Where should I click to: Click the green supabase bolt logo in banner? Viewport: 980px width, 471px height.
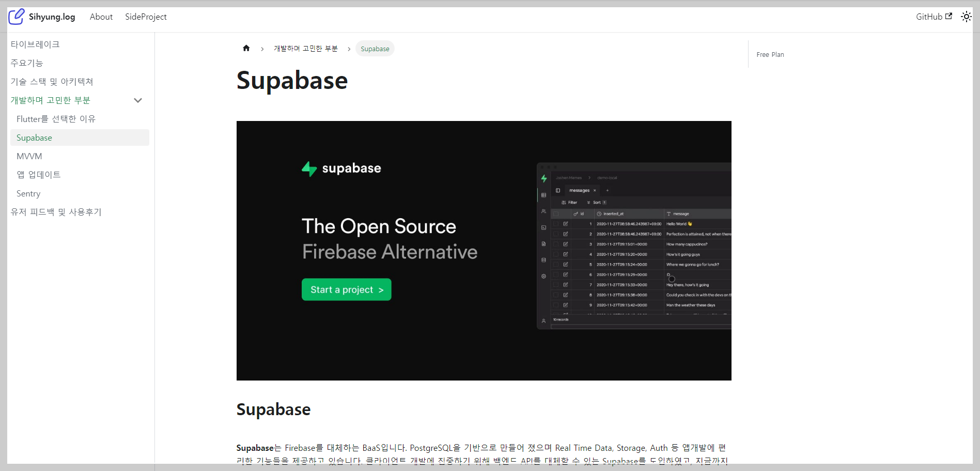(x=309, y=169)
